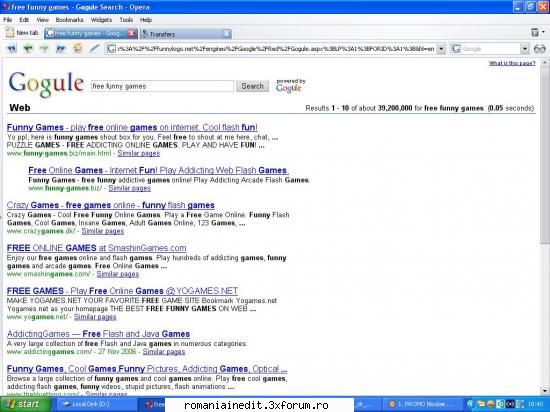Click the Google toolbar search field
The image size is (550, 412).
[490, 49]
